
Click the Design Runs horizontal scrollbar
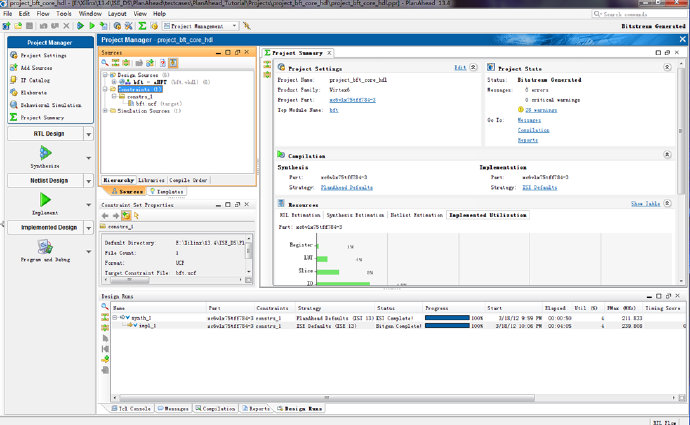pyautogui.click(x=326, y=398)
